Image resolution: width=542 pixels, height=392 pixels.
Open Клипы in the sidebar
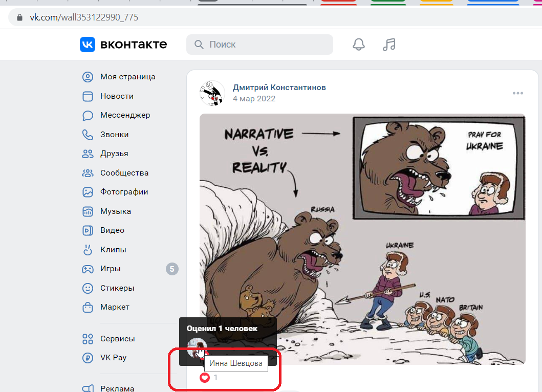[x=114, y=250]
